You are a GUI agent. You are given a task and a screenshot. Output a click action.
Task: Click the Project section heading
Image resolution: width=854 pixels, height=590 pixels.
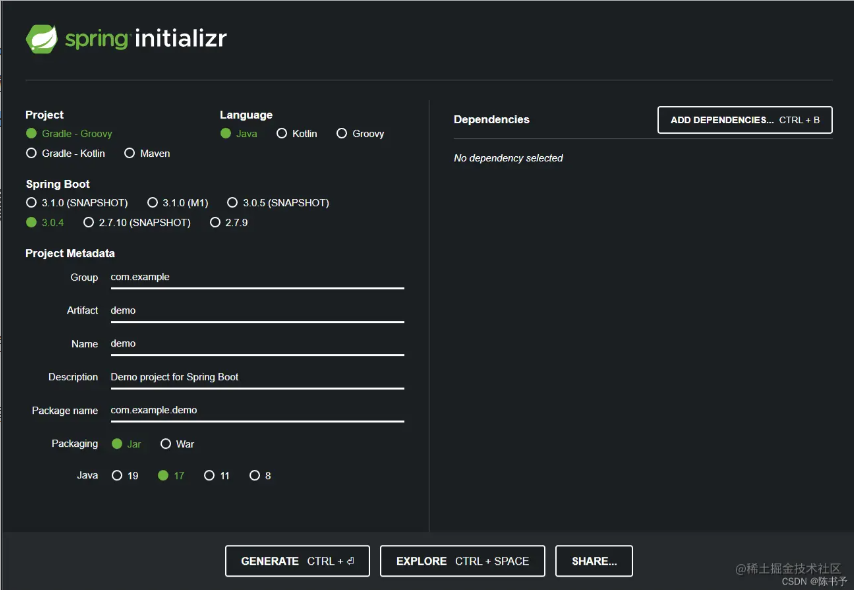(44, 115)
